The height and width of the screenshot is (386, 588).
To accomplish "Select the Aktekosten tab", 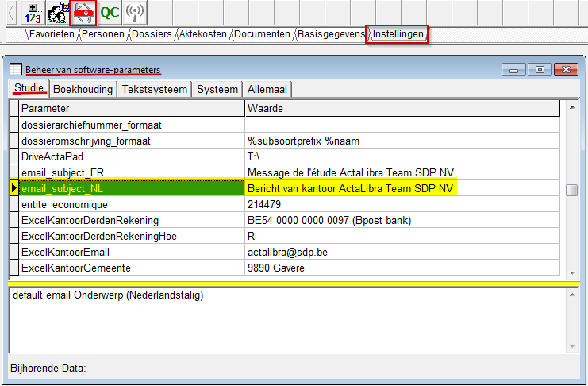I will click(x=203, y=34).
